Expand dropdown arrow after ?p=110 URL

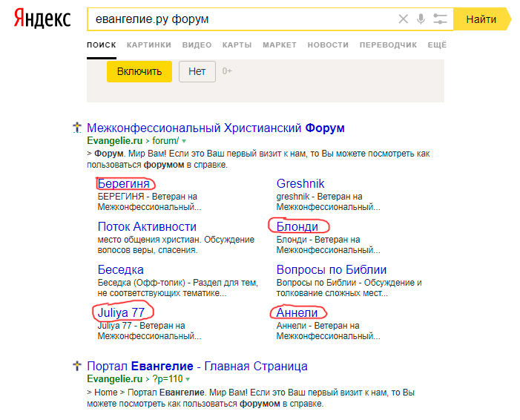(189, 379)
